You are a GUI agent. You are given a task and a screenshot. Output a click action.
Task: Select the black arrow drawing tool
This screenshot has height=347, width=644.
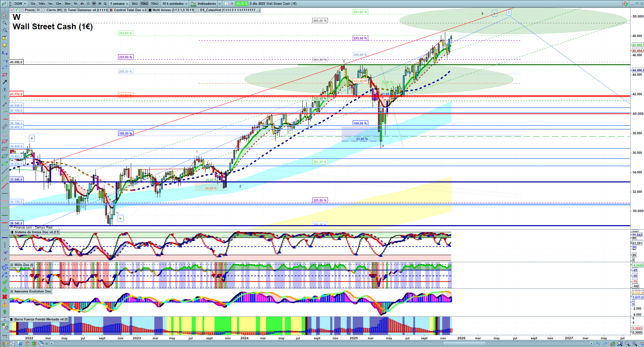coord(5,82)
